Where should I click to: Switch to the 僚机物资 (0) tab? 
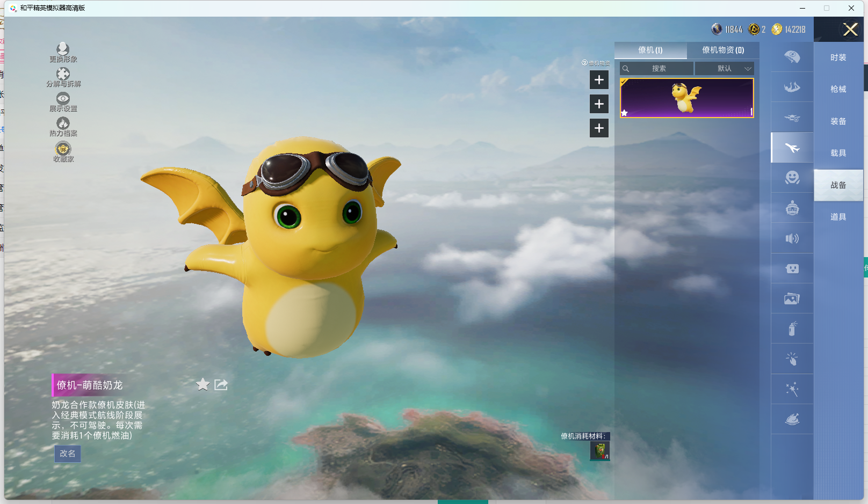[722, 50]
